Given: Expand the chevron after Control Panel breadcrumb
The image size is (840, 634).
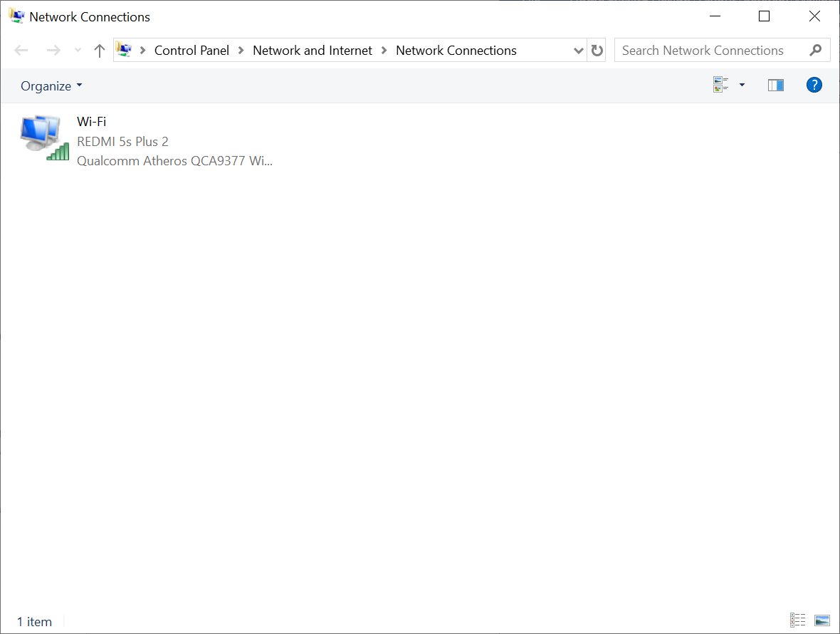Looking at the screenshot, I should [x=241, y=51].
